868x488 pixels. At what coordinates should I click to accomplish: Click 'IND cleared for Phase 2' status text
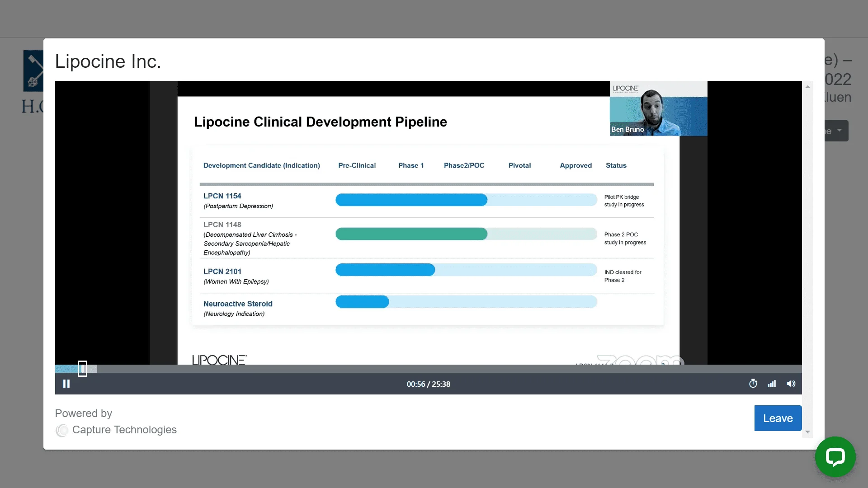[x=623, y=276]
